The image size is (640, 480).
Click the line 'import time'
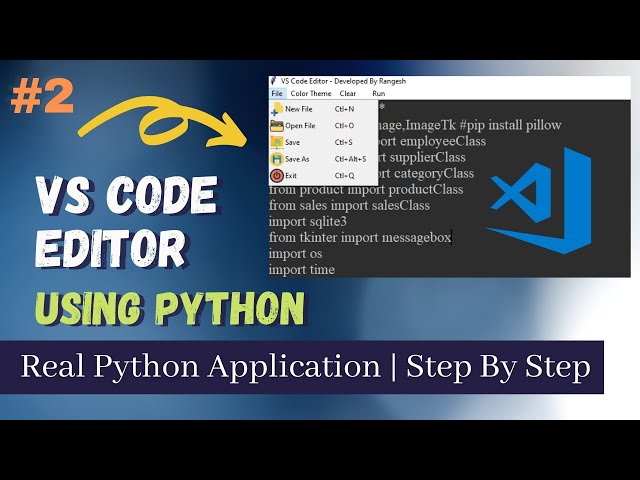(302, 270)
